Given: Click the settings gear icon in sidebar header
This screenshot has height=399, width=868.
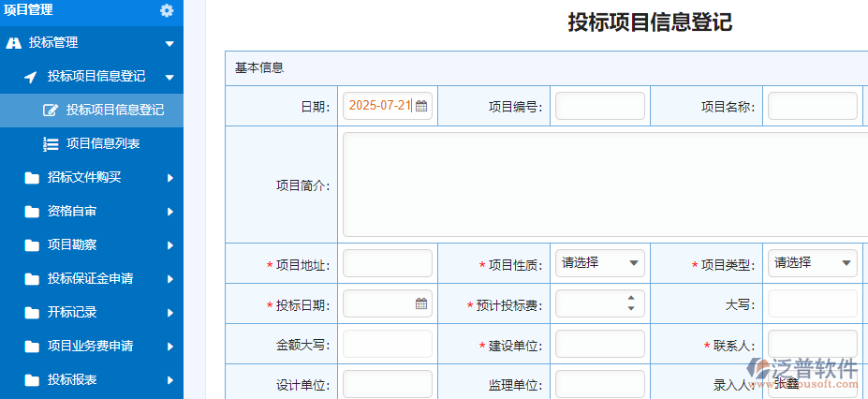Looking at the screenshot, I should pos(167,10).
